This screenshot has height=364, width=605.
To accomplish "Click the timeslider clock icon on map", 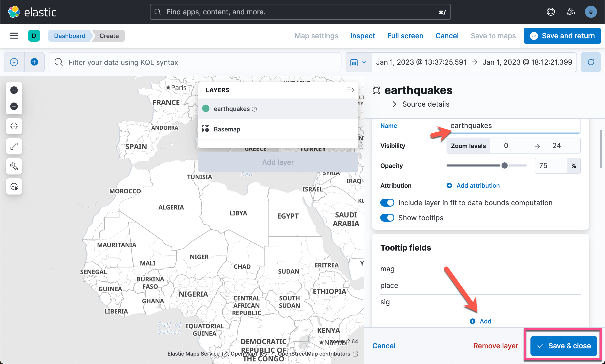I will [14, 187].
